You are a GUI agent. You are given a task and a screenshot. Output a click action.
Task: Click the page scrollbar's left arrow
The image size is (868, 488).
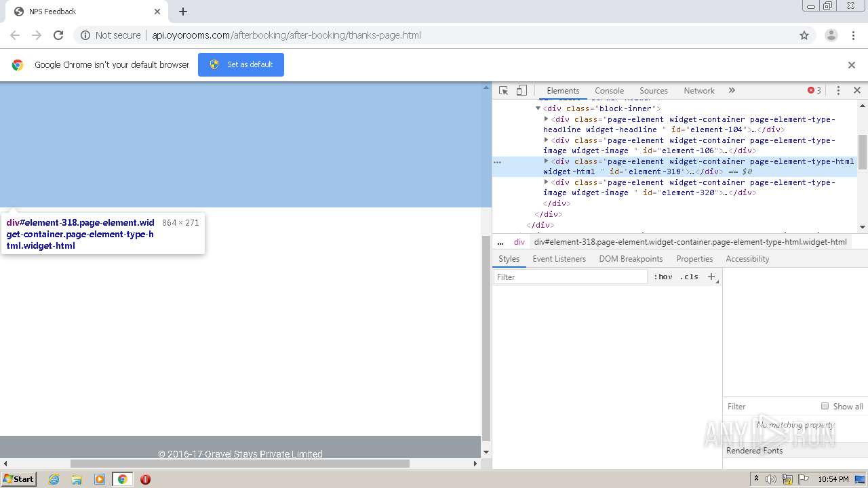pyautogui.click(x=5, y=464)
